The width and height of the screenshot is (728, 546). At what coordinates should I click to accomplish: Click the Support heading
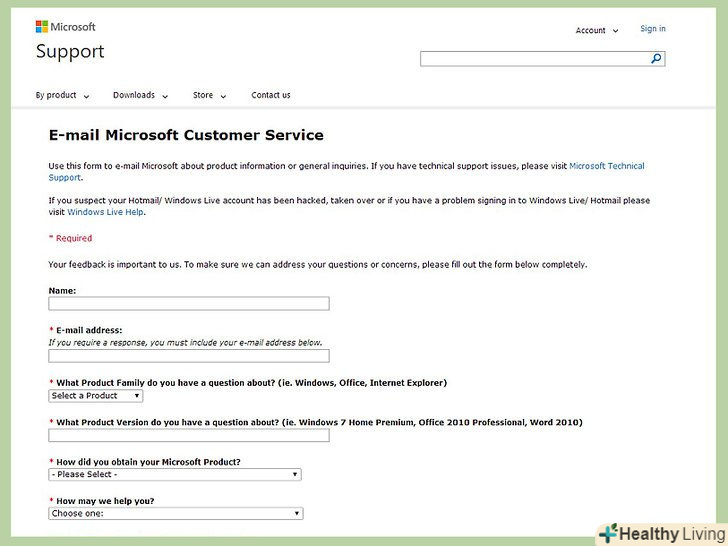(70, 52)
